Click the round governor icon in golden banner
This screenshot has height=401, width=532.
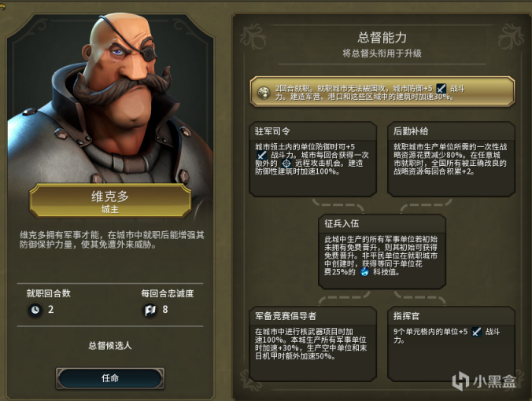pos(264,93)
